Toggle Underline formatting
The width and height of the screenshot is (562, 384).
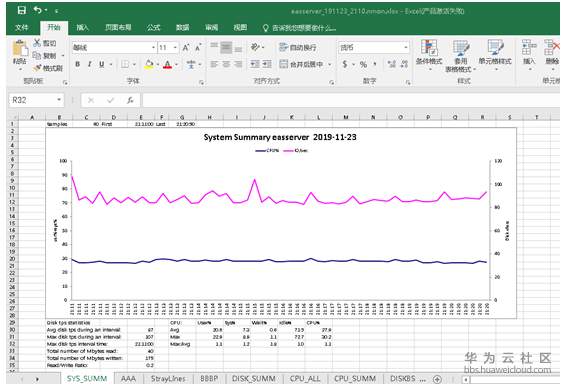click(102, 64)
